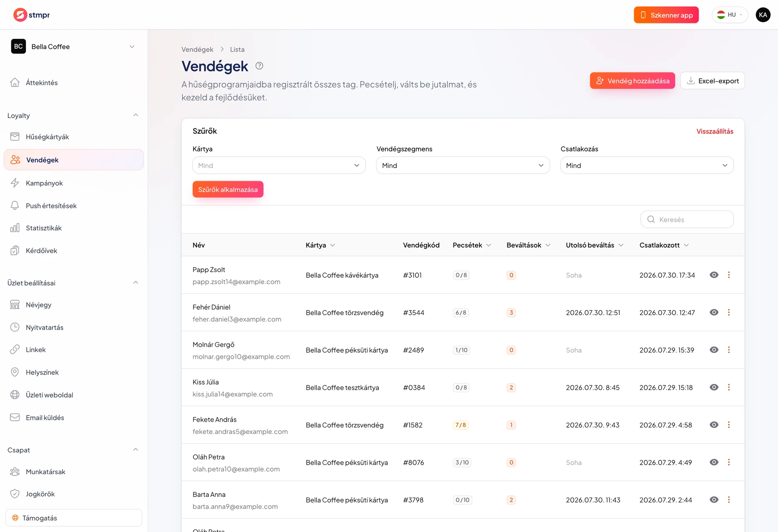This screenshot has width=778, height=532.
Task: Open Névjegy in sidebar
Action: [74, 304]
